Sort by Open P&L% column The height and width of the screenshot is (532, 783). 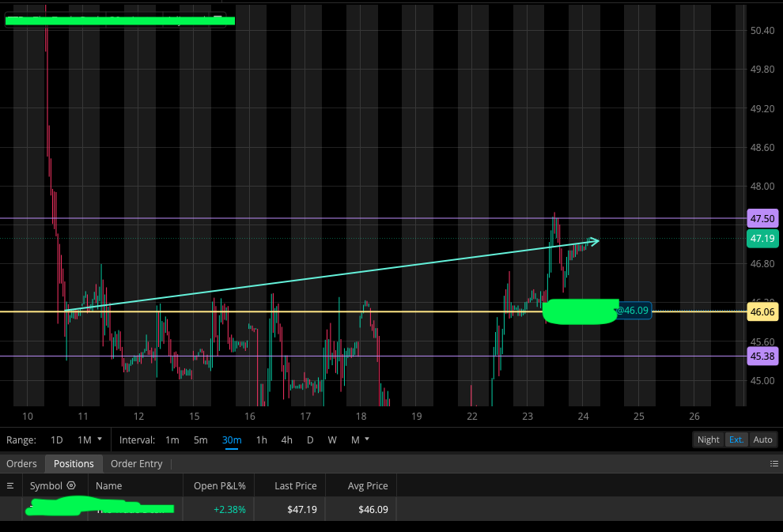click(220, 485)
